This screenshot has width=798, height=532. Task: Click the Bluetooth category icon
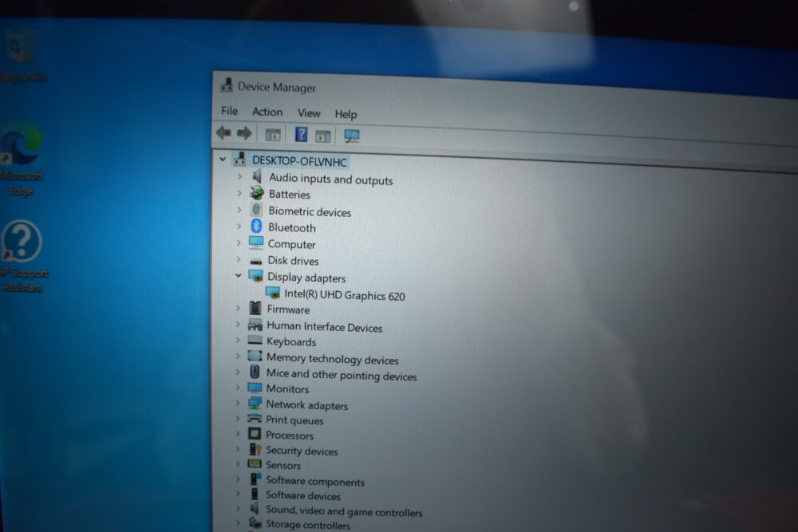[x=256, y=226]
